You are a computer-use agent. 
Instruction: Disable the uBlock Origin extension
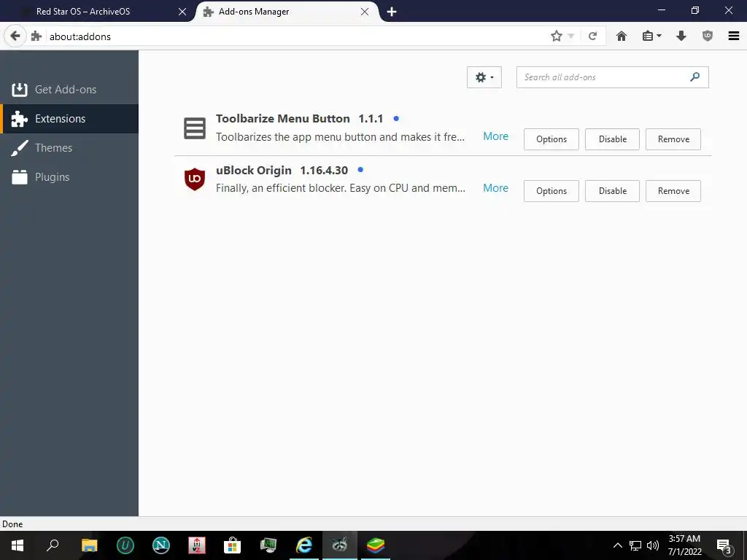tap(612, 191)
